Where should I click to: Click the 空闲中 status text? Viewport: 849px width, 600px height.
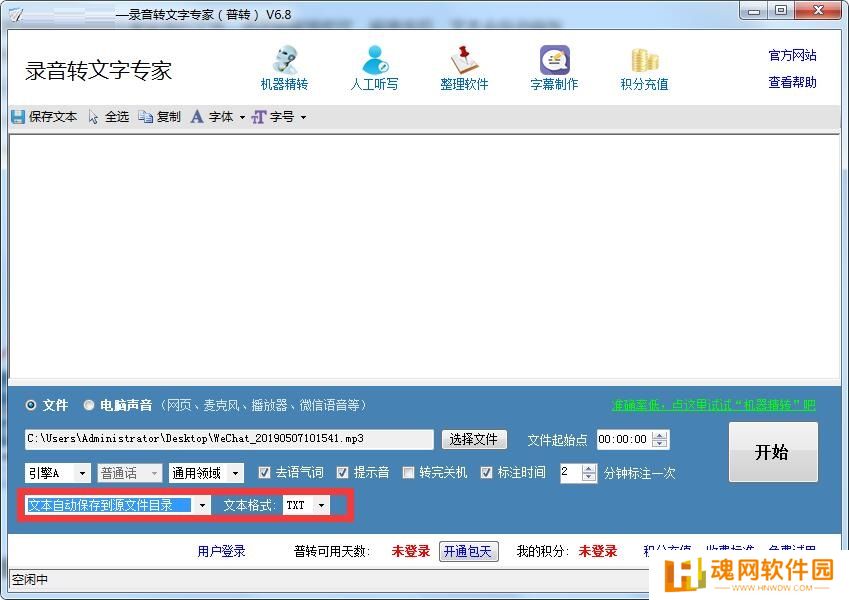point(30,579)
